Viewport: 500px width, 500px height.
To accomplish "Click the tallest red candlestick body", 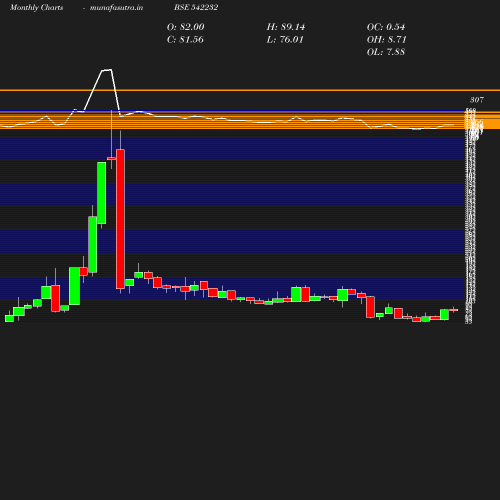I will coord(120,219).
